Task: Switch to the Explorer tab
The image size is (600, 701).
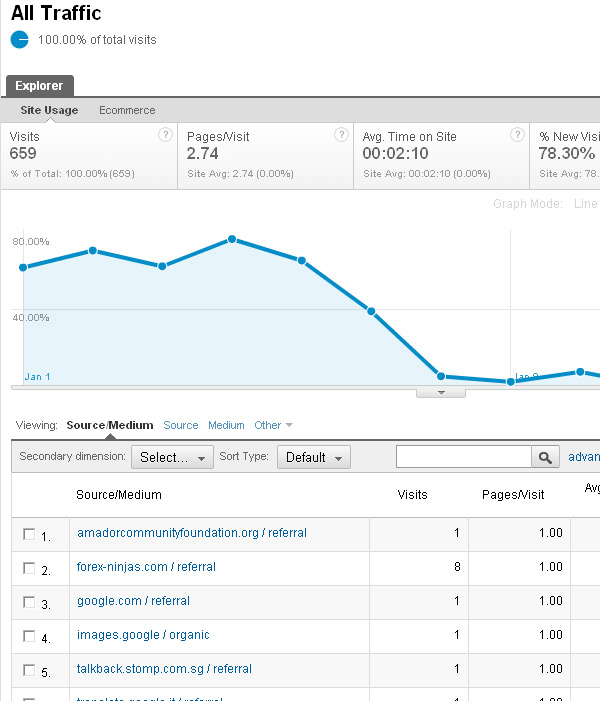Action: [x=39, y=85]
